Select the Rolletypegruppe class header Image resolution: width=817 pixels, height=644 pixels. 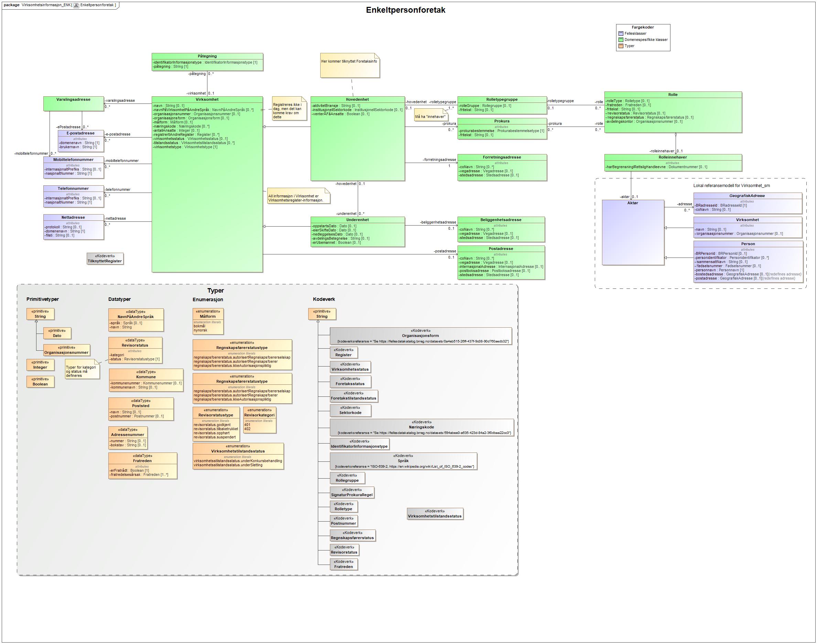pyautogui.click(x=502, y=100)
